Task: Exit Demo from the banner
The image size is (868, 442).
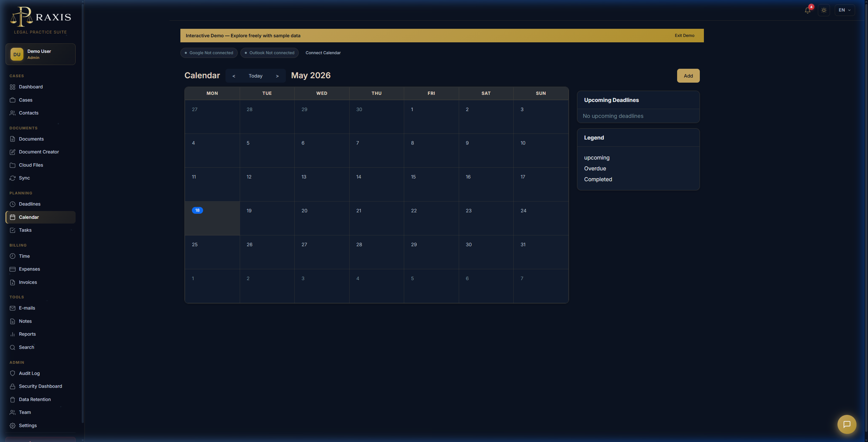Action: tap(684, 36)
